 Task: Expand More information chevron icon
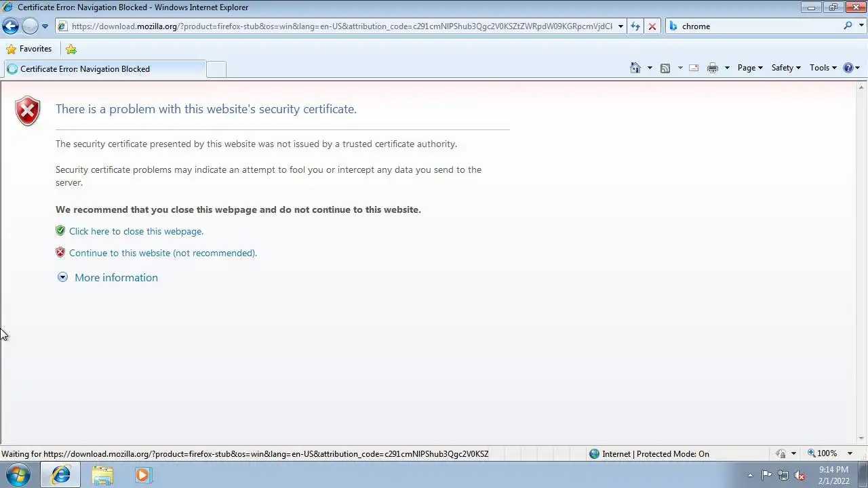tap(62, 277)
